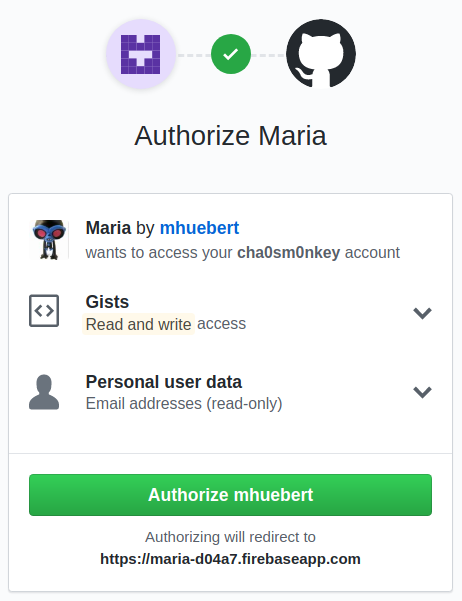The height and width of the screenshot is (601, 462).
Task: Click the Email addresses (read-only) text
Action: tap(184, 404)
